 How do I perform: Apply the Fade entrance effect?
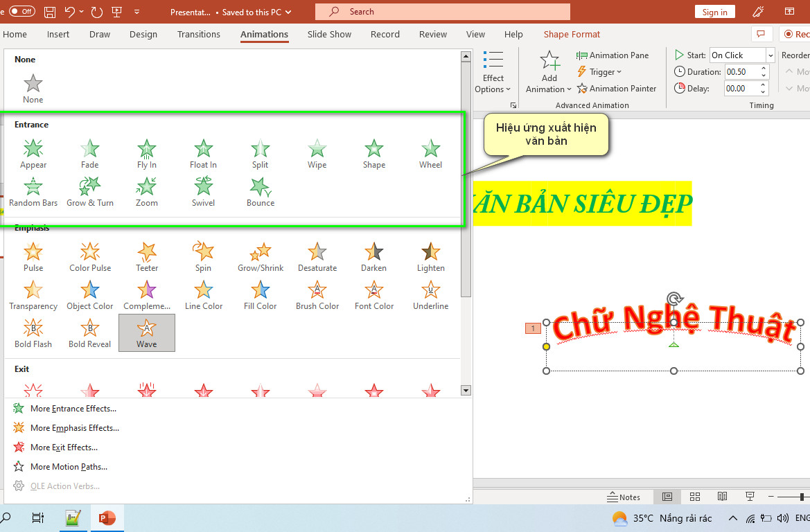point(90,154)
